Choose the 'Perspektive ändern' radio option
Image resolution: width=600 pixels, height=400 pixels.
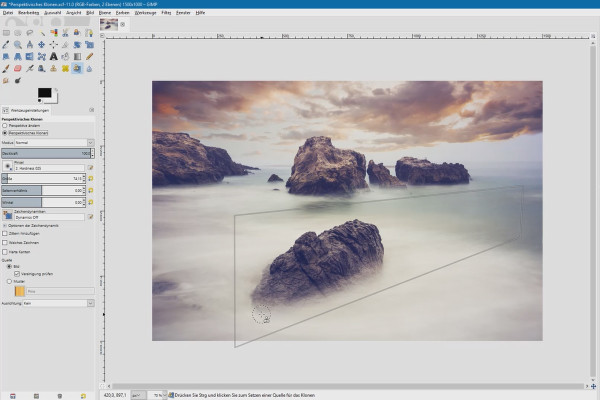click(5, 126)
